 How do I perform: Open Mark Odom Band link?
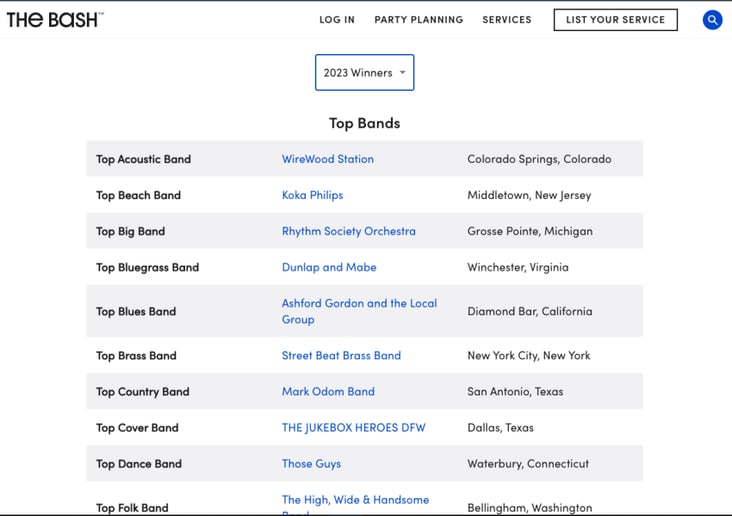click(328, 391)
